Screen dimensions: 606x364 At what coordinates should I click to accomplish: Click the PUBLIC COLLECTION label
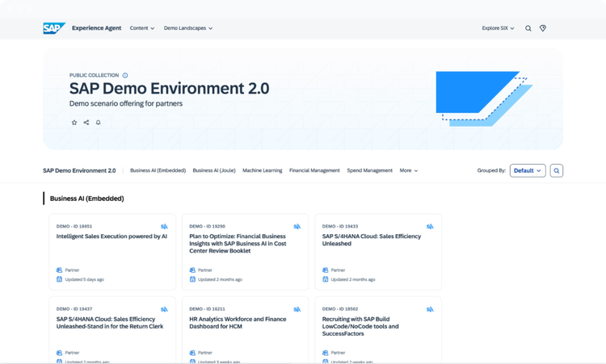(94, 75)
